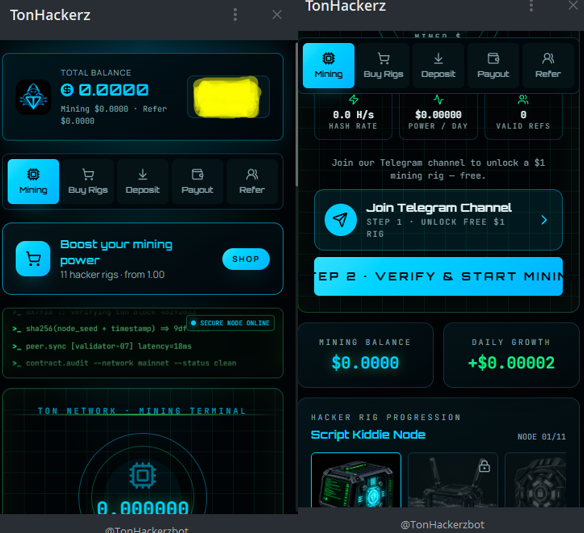The height and width of the screenshot is (533, 584).
Task: Select the second locked rig thumbnail
Action: [x=453, y=480]
